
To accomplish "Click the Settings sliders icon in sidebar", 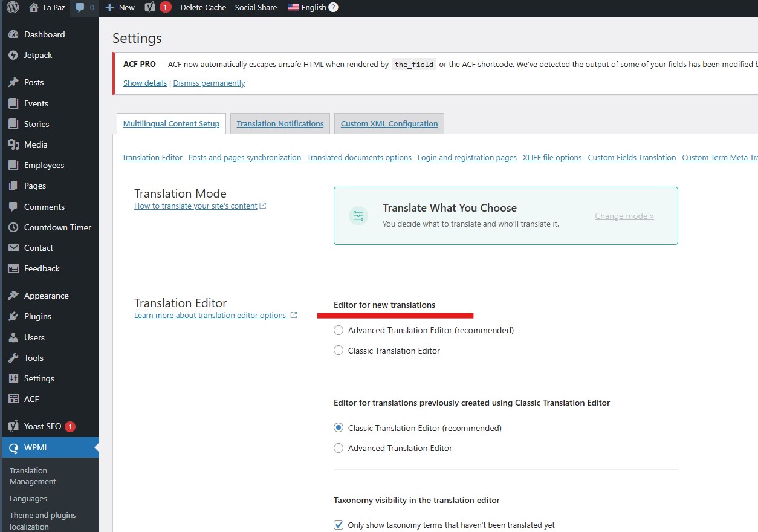I will pos(13,379).
